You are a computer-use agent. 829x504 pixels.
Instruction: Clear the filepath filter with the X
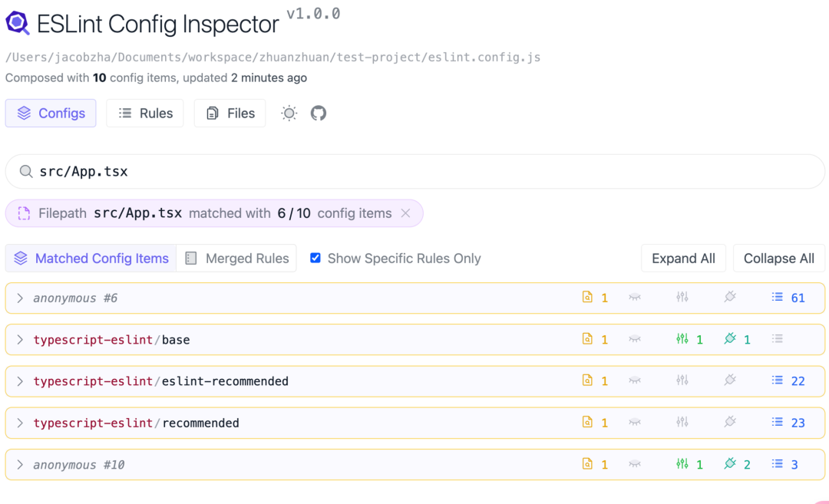tap(405, 213)
